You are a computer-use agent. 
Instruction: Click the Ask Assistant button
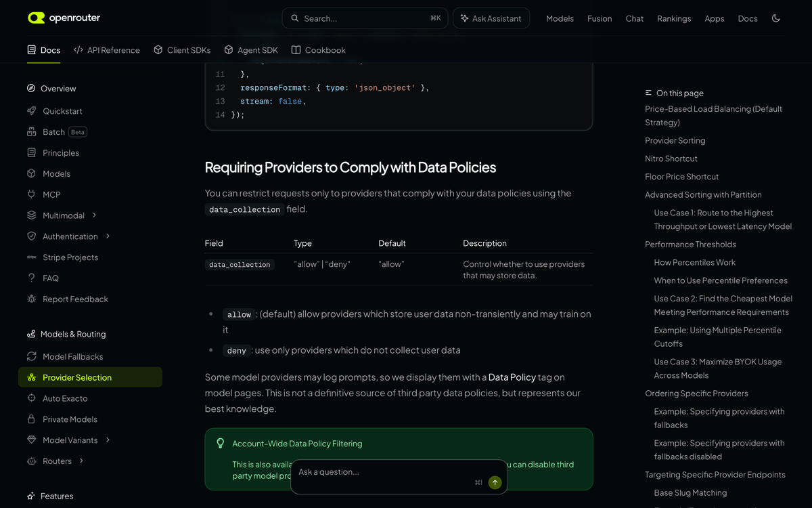tap(491, 18)
